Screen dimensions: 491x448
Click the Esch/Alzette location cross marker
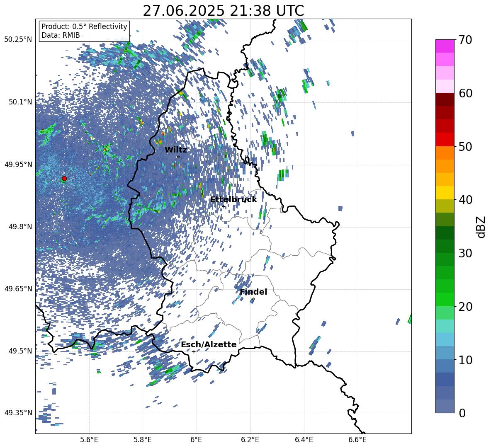click(x=194, y=351)
